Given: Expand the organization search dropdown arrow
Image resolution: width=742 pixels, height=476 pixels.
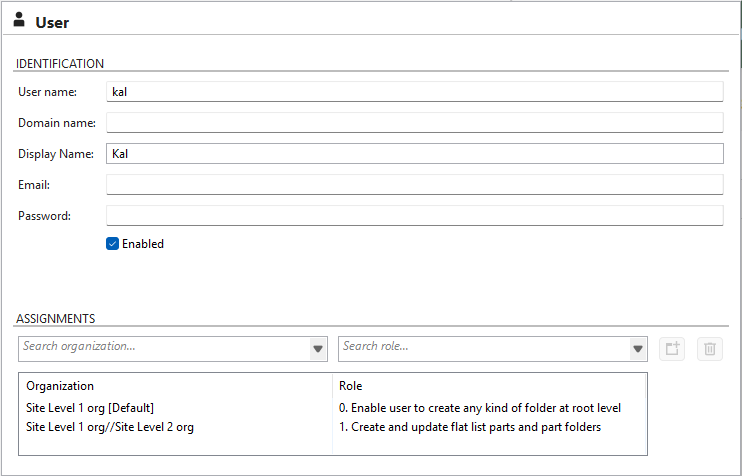Looking at the screenshot, I should click(x=318, y=349).
